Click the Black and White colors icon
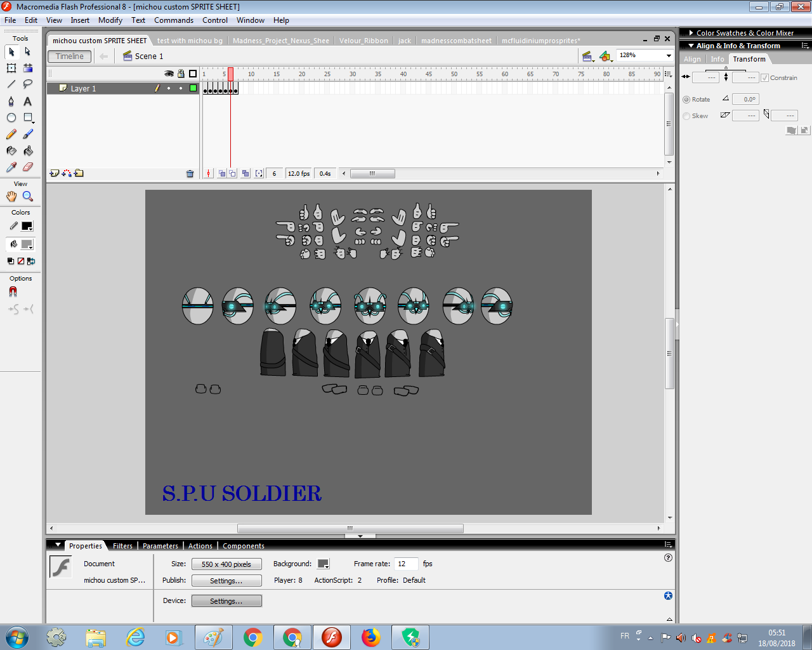Screen dimensions: 812x650 [x=11, y=261]
